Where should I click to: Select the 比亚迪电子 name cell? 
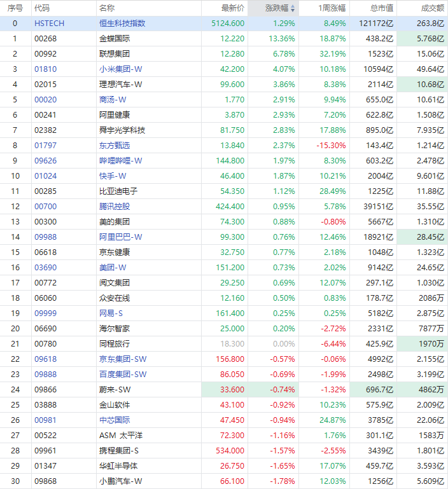point(149,191)
